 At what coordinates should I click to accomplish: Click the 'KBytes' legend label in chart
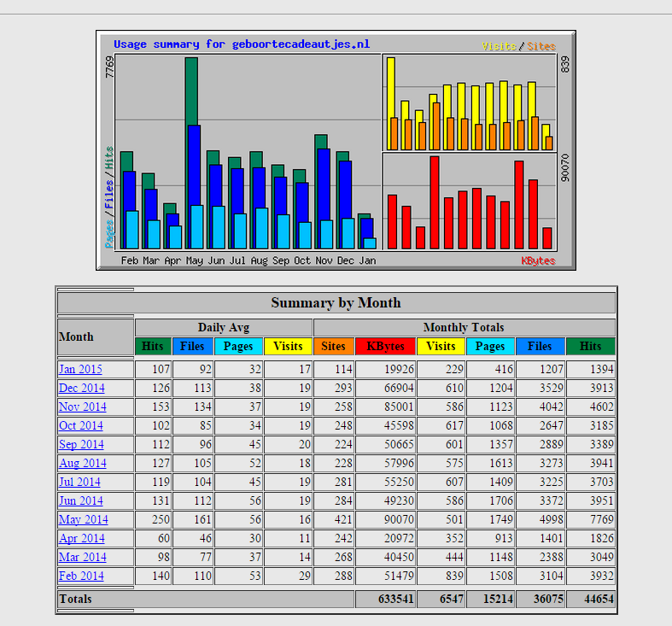click(538, 260)
